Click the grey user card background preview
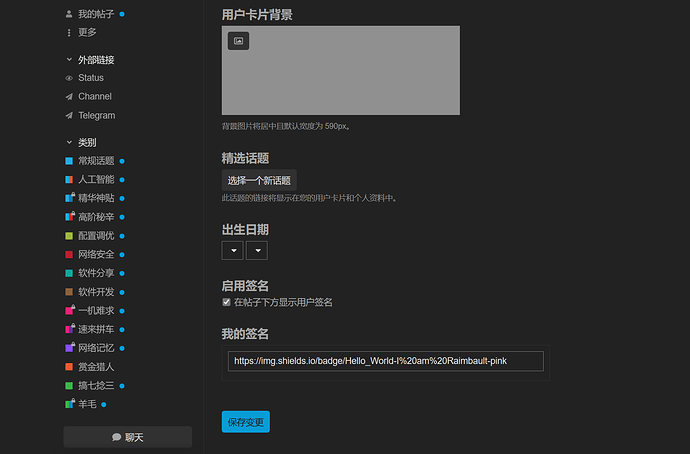 coord(341,70)
